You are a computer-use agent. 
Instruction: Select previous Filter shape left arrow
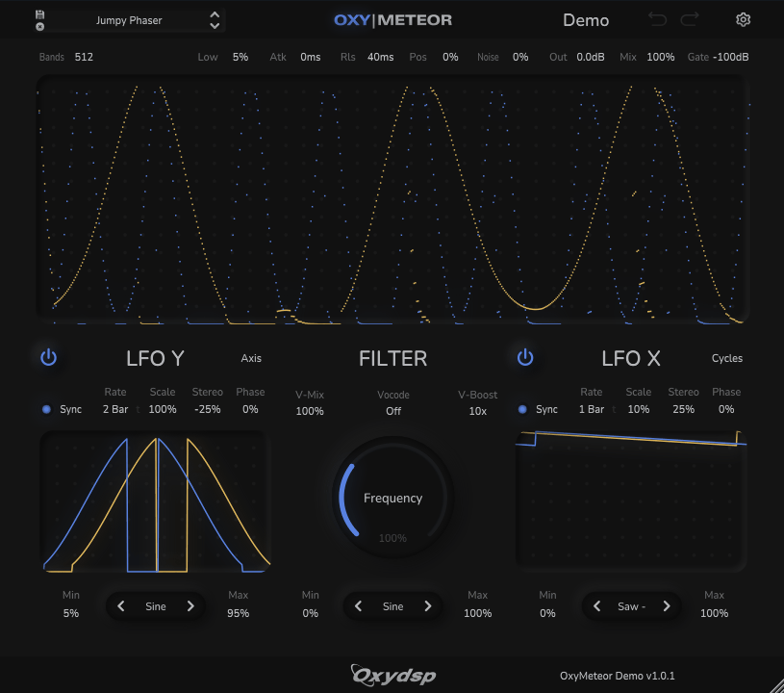[358, 606]
